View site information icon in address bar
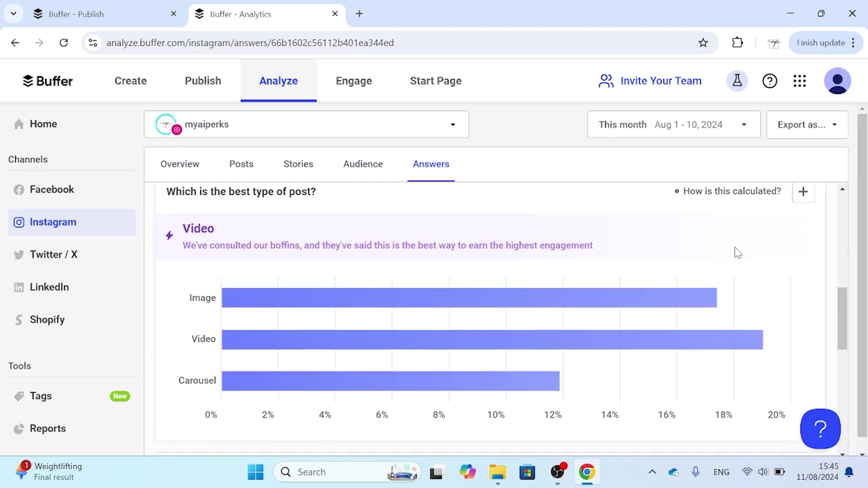Image resolution: width=868 pixels, height=488 pixels. pyautogui.click(x=93, y=42)
